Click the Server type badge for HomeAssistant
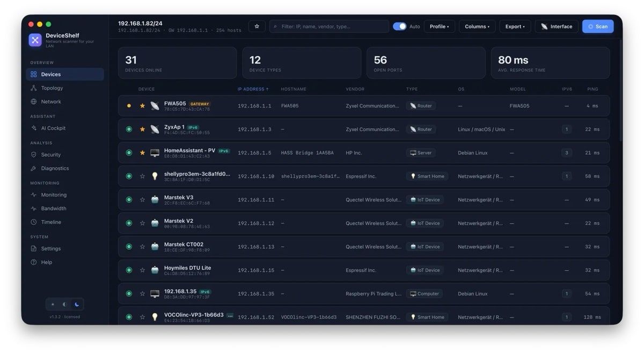Screen dimensions: 644x353 [421, 153]
